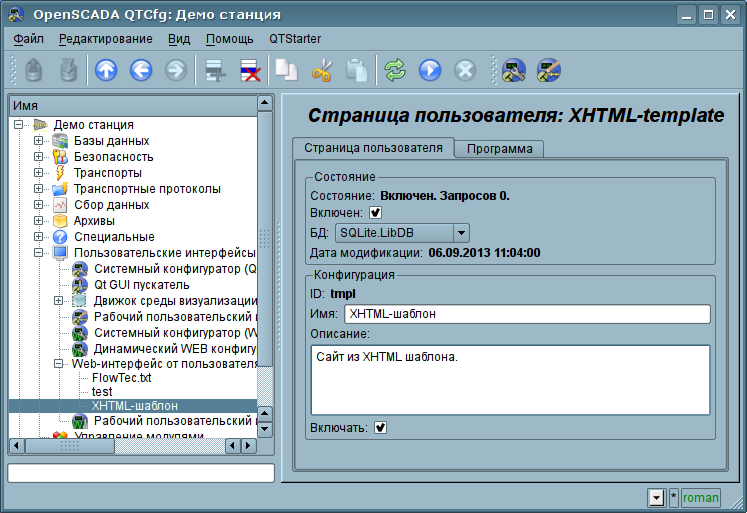Expand the 'Архивы' tree node
The height and width of the screenshot is (513, 747).
39,221
